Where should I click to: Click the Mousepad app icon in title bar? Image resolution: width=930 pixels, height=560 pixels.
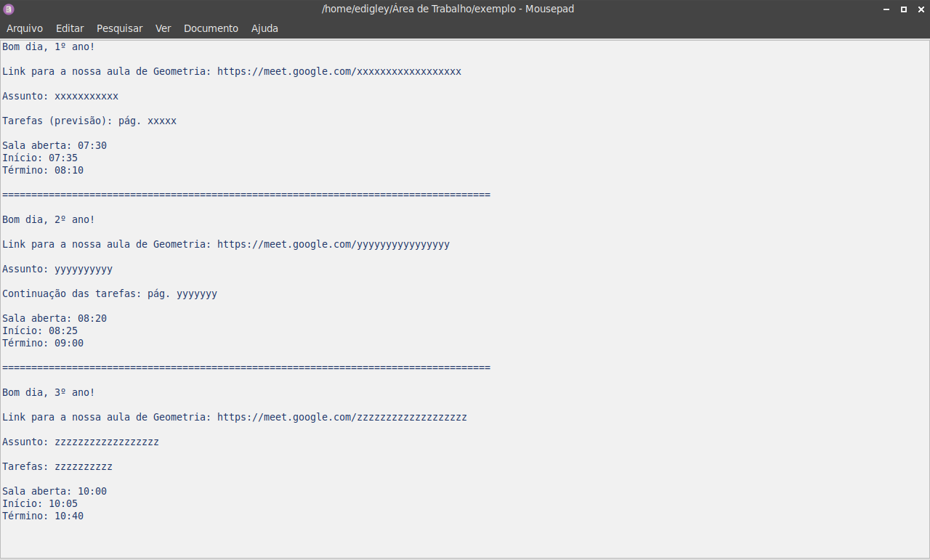(9, 9)
